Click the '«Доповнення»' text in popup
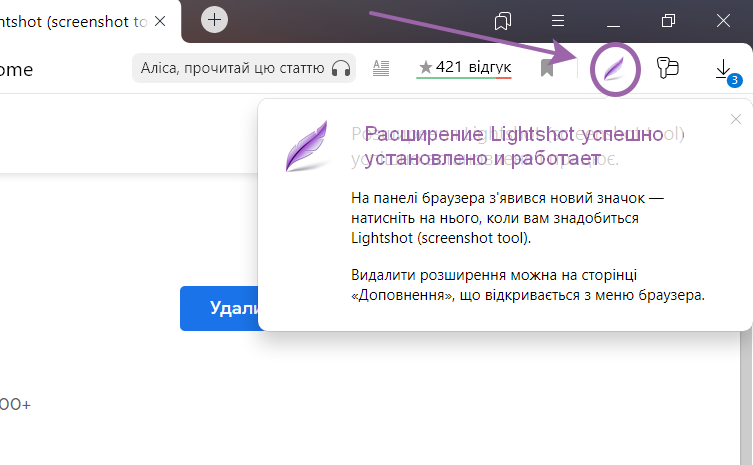 tap(402, 295)
